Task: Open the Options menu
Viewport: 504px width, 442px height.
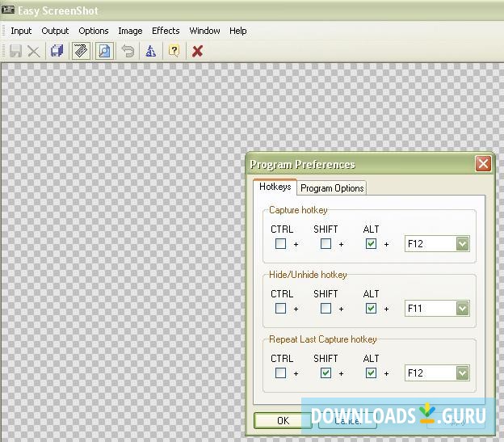Action: tap(94, 31)
